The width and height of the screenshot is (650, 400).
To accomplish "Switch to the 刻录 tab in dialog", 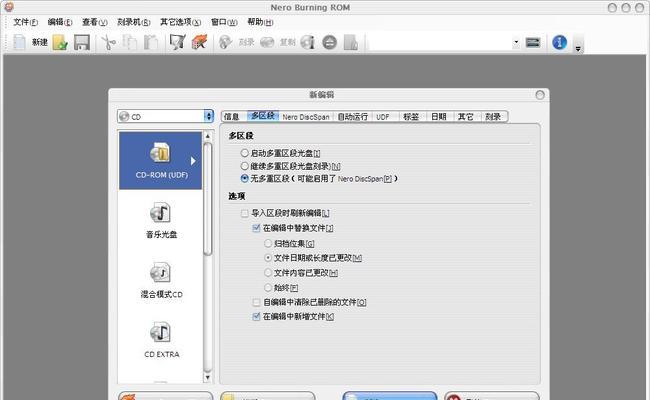I will point(493,116).
